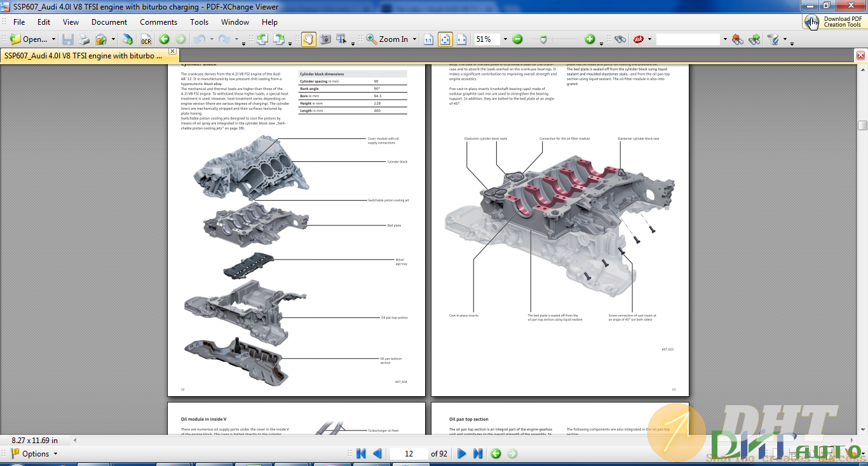Click the Ask search provider icon
The height and width of the screenshot is (466, 868).
pos(639,39)
